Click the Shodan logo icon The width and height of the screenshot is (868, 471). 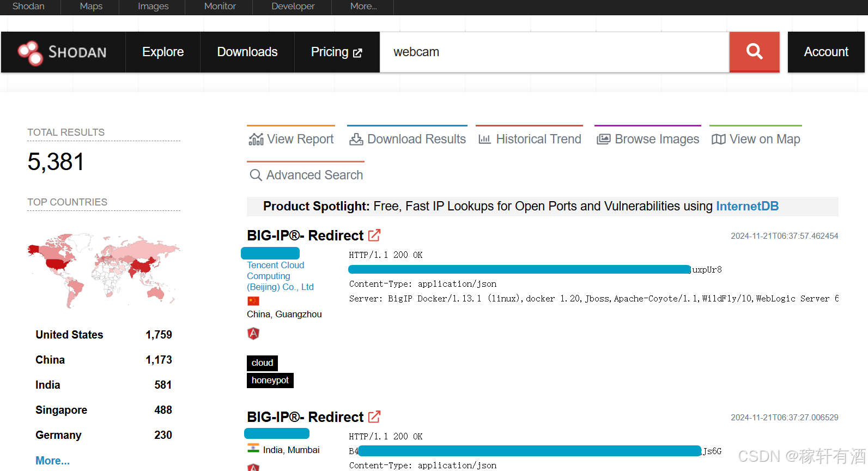30,53
